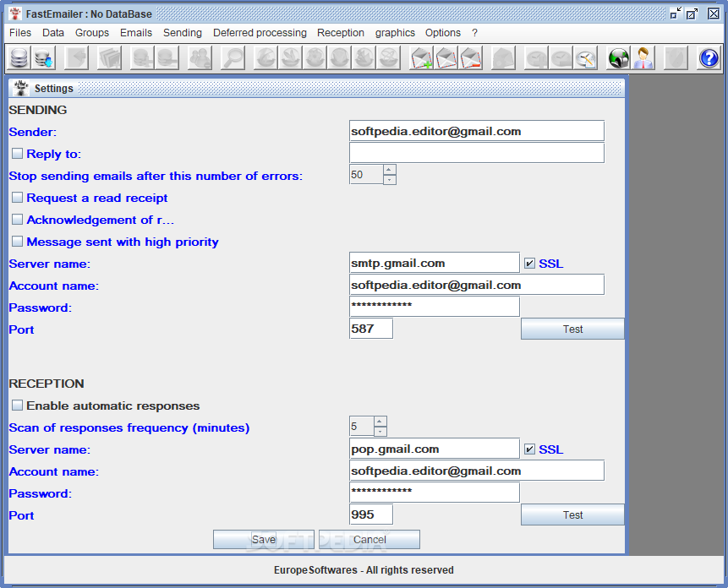Open the ? help menu

tap(474, 33)
